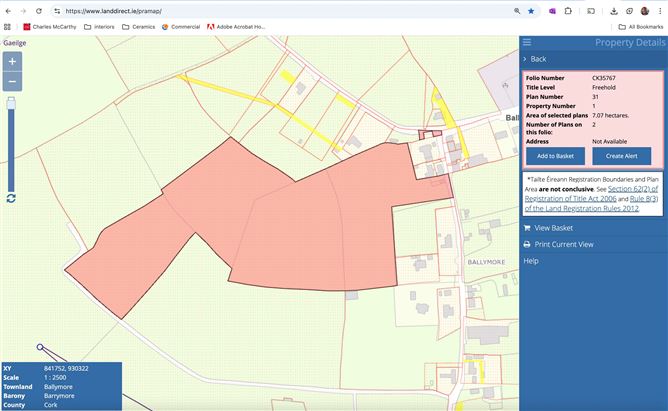Open the browser downloads icon
The width and height of the screenshot is (668, 411).
612,10
